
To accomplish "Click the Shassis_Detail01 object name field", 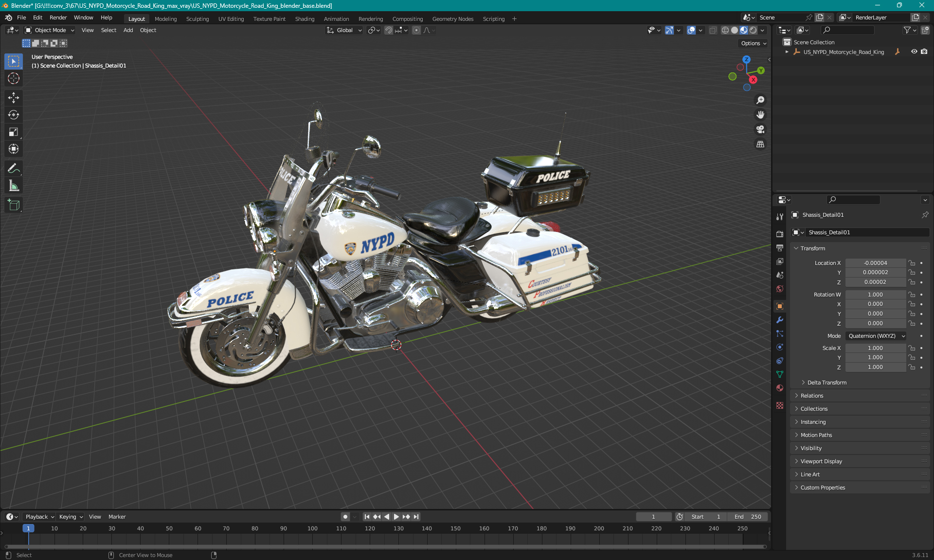I will [867, 232].
